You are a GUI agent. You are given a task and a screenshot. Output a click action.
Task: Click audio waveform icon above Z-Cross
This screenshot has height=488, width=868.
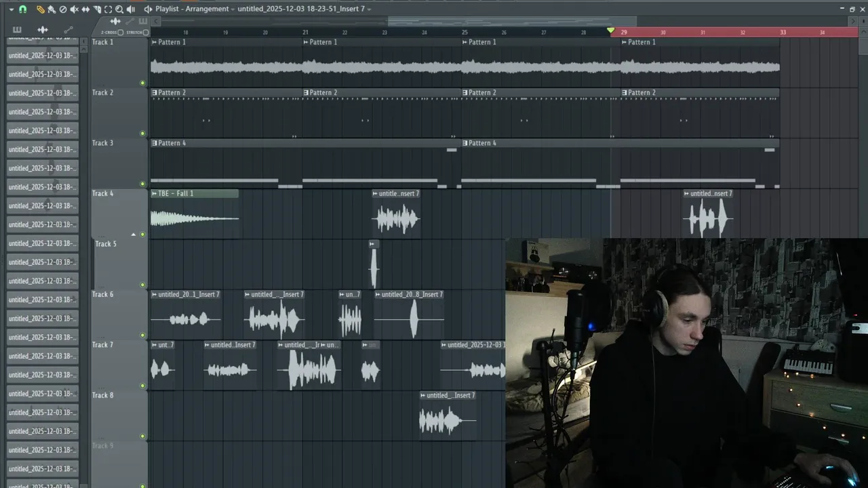115,21
